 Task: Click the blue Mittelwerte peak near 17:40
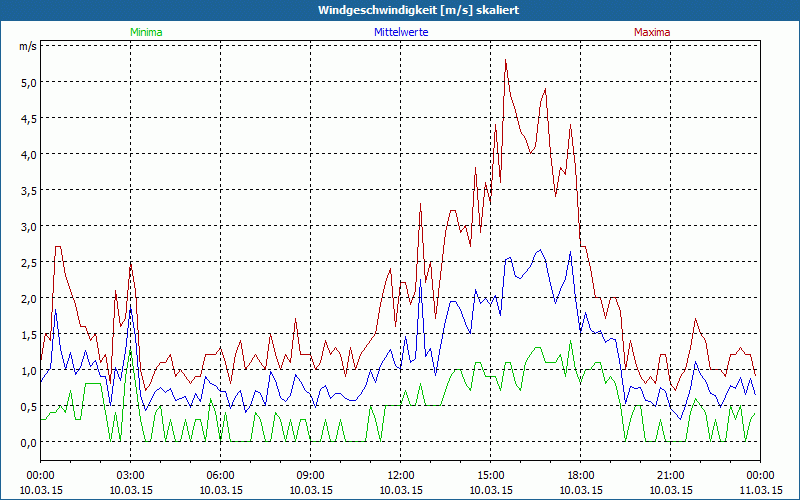[570, 252]
